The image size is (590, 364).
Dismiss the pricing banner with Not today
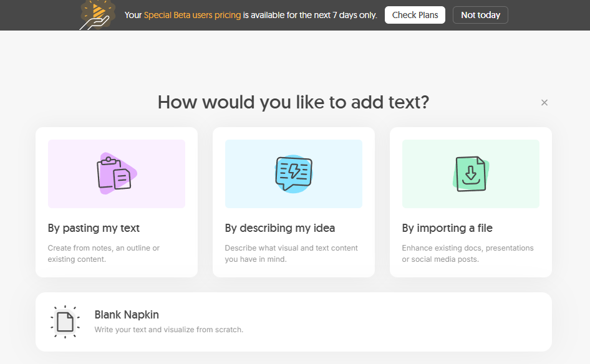pyautogui.click(x=480, y=15)
